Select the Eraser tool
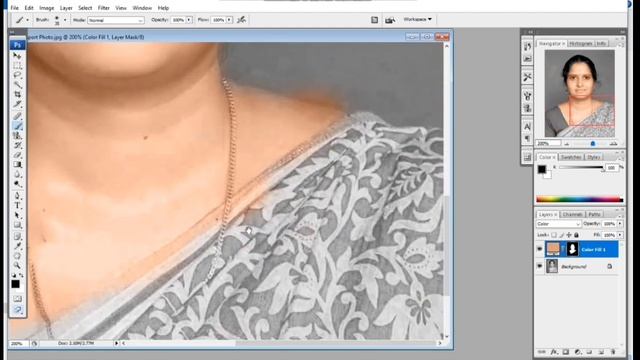Screen dimensions: 640x360 (x=17, y=155)
